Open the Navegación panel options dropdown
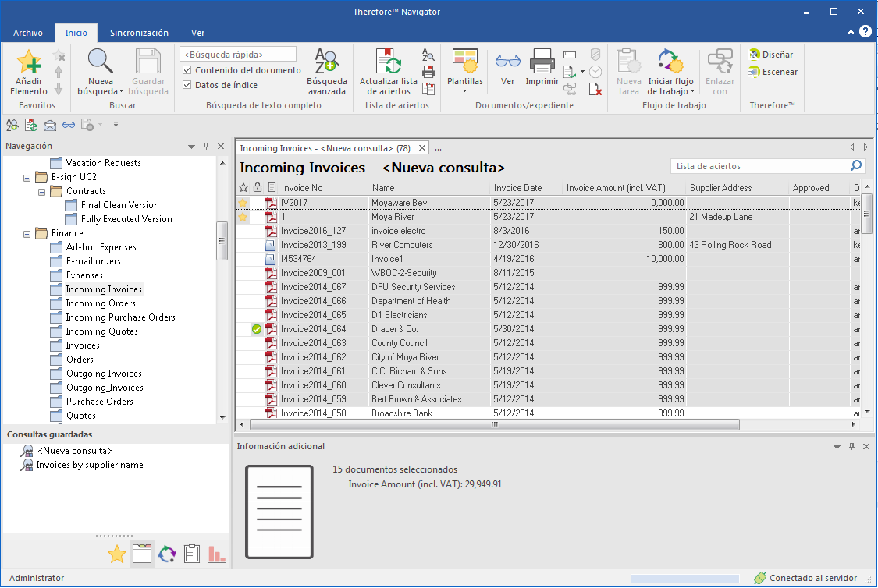Viewport: 878px width, 588px height. [x=191, y=147]
